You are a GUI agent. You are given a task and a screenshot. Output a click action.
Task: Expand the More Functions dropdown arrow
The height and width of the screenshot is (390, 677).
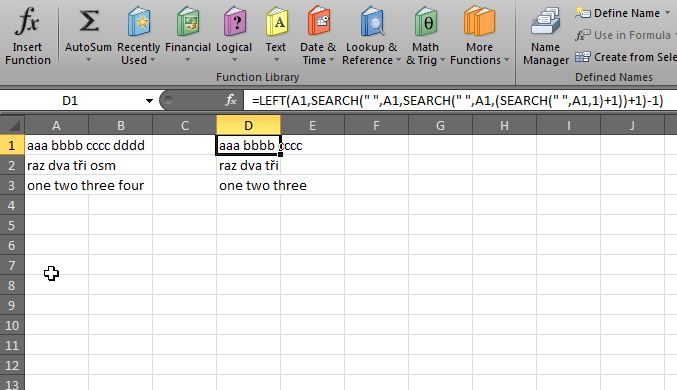coord(506,60)
